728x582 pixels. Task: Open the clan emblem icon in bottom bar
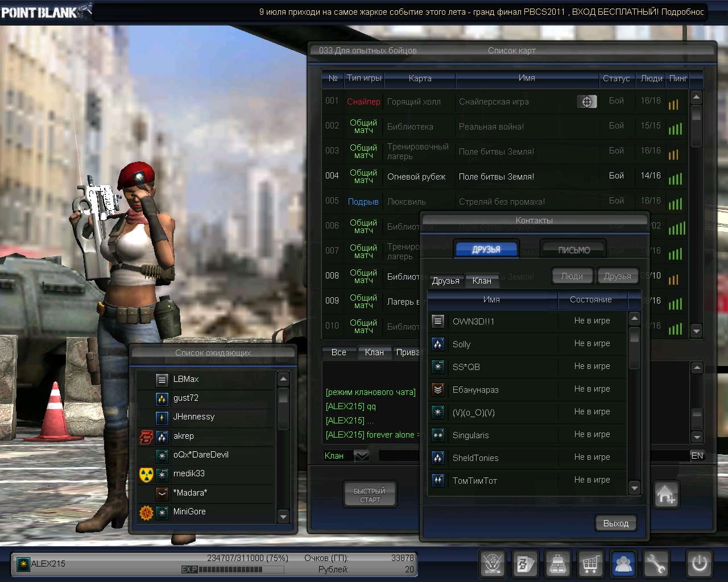(x=493, y=564)
